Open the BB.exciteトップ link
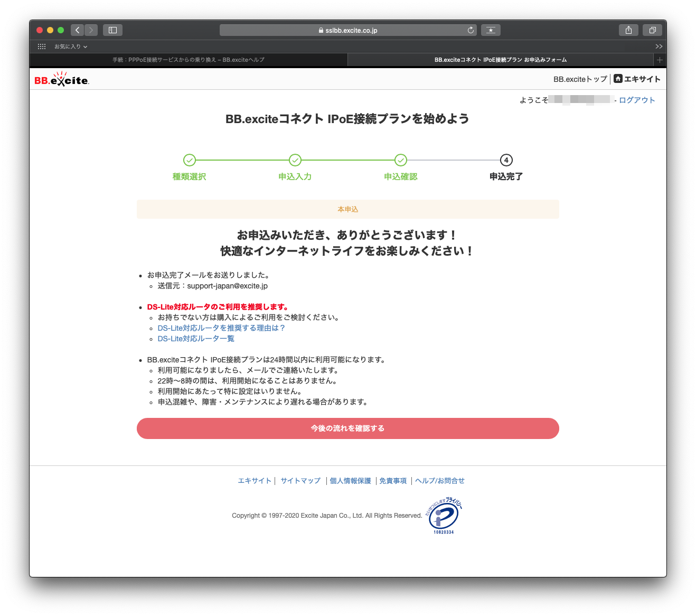 pos(580,79)
